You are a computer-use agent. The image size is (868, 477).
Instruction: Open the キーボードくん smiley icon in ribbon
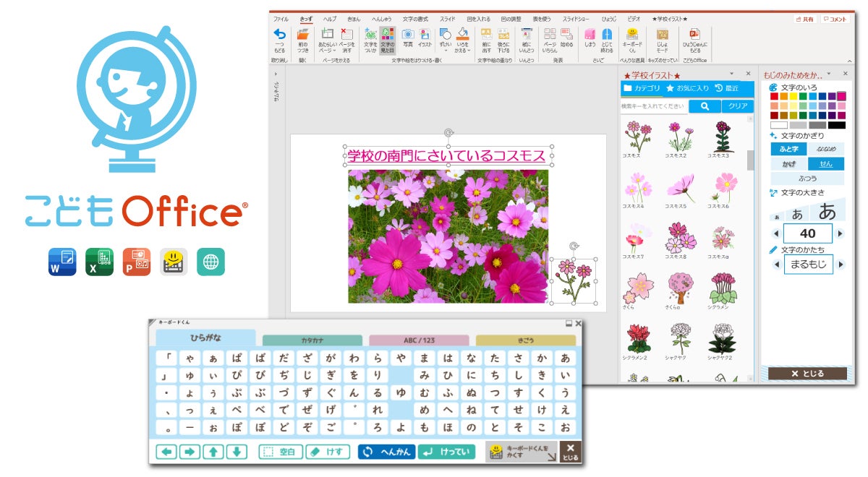(x=632, y=35)
